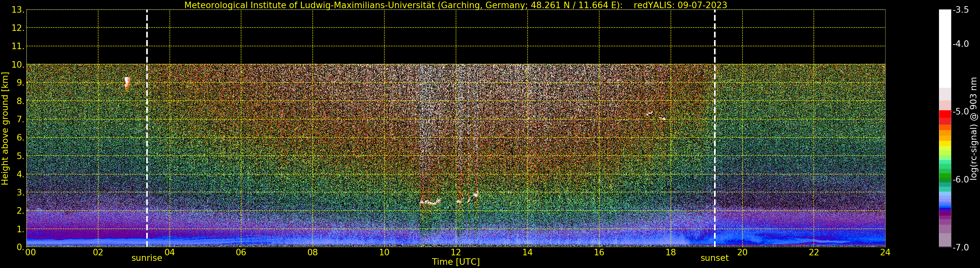Click the Time [UTC] axis label

click(x=456, y=262)
